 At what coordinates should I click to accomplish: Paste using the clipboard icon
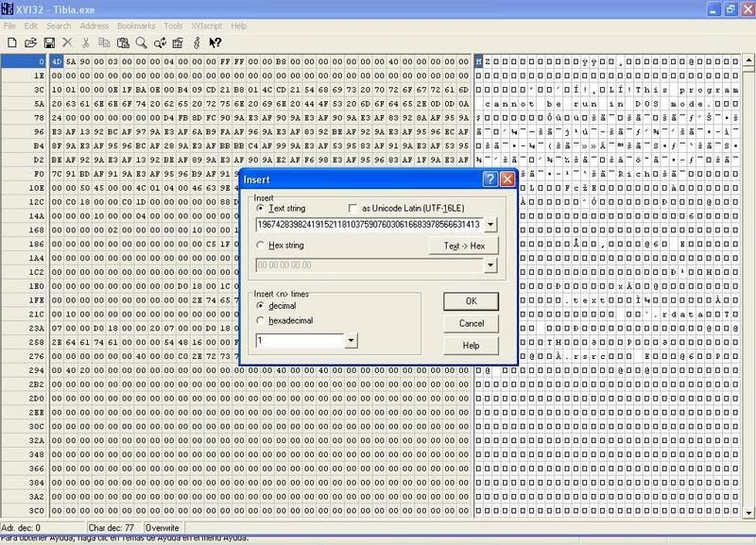coord(123,43)
